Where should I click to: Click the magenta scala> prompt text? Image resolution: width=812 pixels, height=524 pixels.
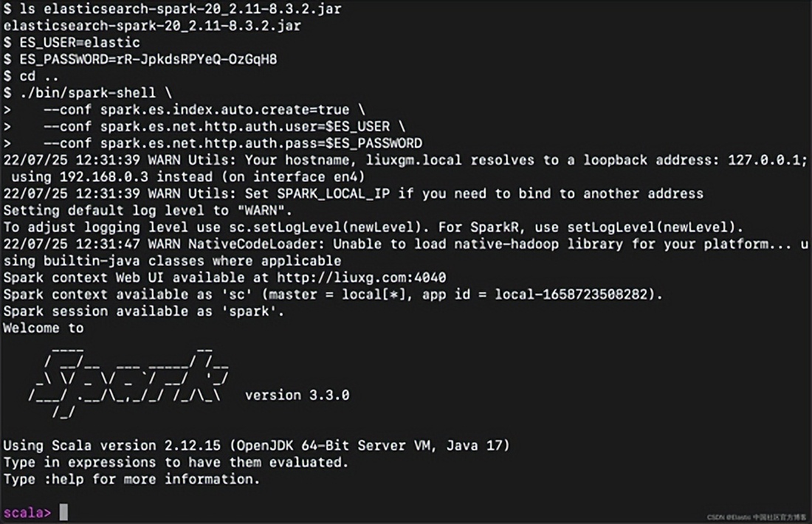27,512
